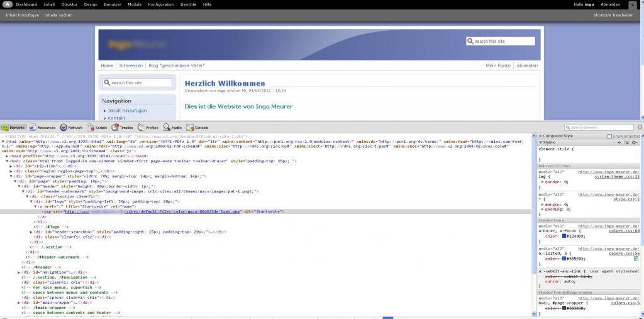Click the Inhalt hinzufügen shortcut link

point(21,14)
